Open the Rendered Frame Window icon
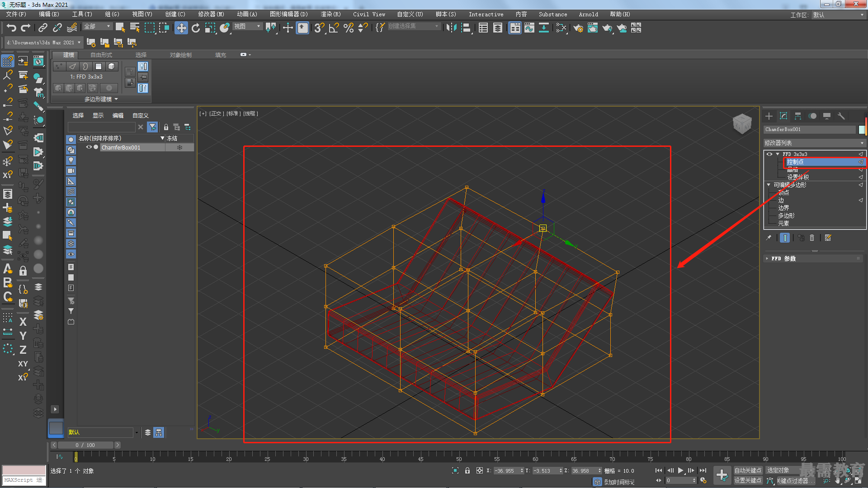Viewport: 868px width, 488px height. [593, 28]
